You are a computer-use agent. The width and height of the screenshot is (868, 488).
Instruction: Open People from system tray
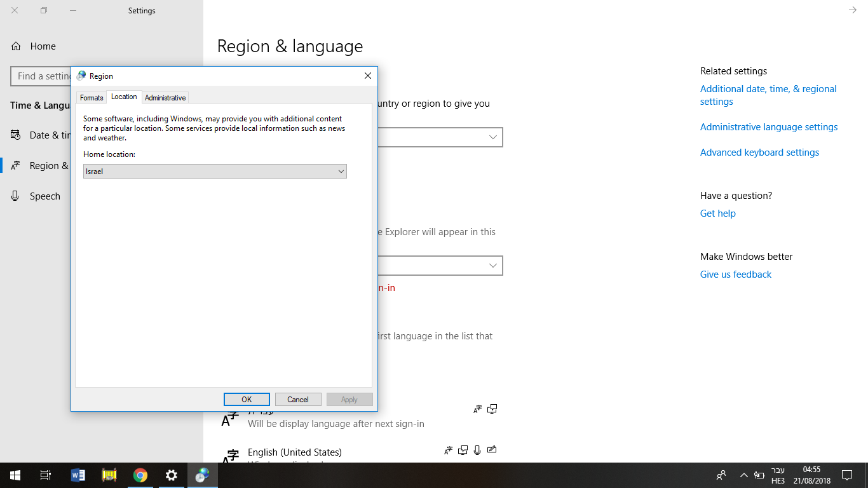(721, 475)
